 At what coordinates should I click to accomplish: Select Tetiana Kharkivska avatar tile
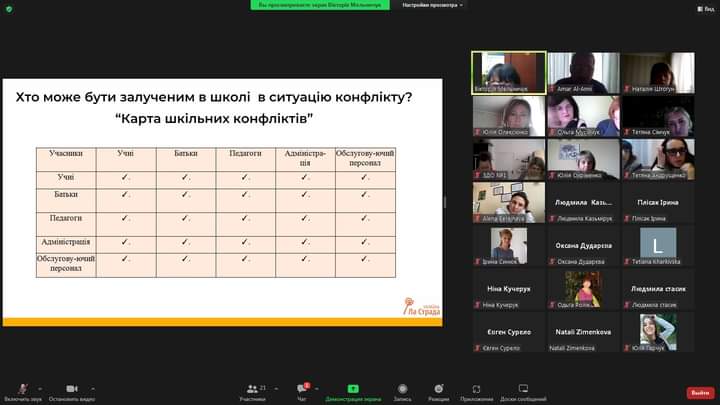point(657,246)
